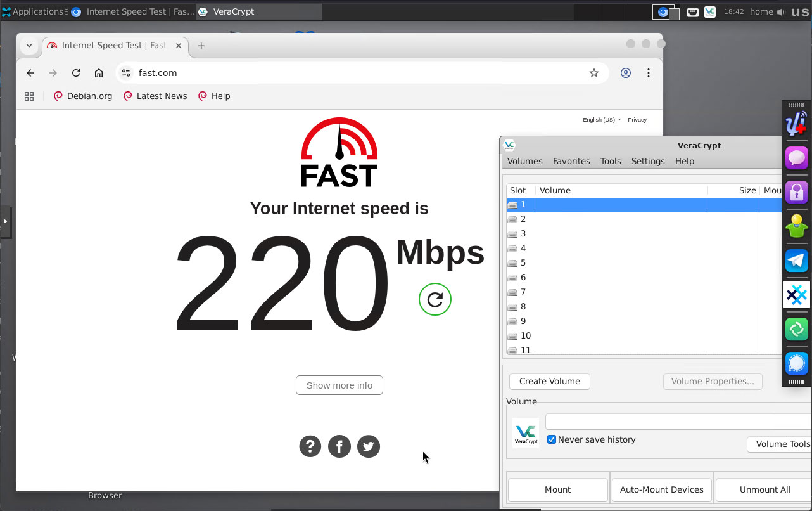Click the Mount button in VeraCrypt
This screenshot has height=511, width=812.
[x=558, y=489]
